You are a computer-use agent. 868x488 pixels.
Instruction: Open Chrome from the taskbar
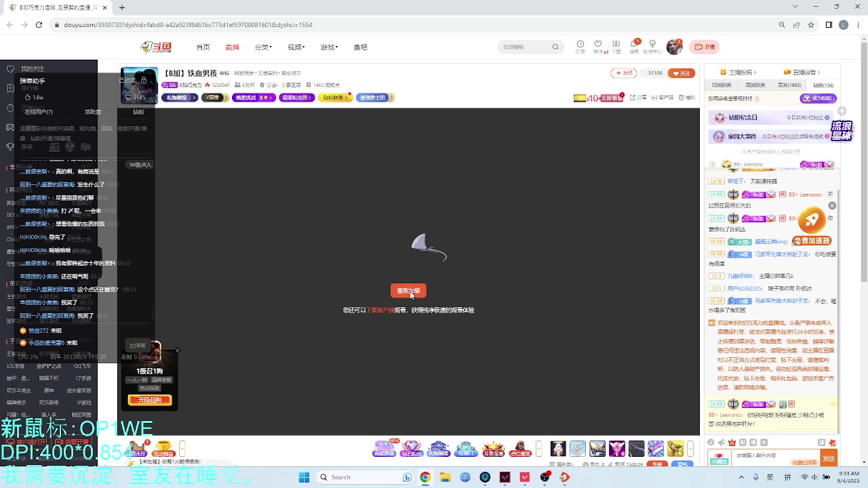pos(425,477)
